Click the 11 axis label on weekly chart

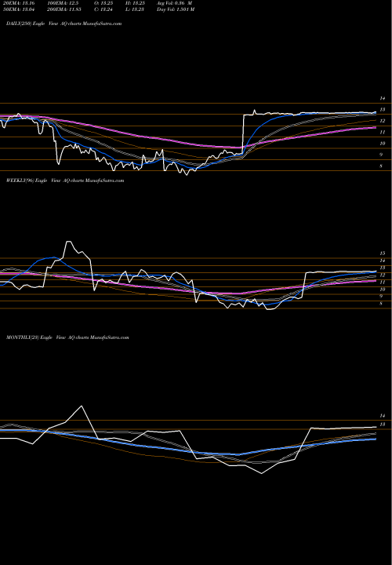point(383,282)
